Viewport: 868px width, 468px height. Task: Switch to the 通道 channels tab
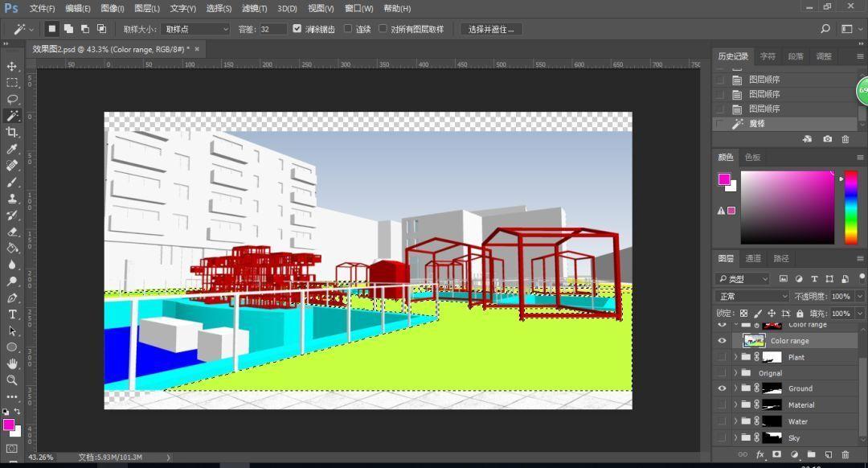tap(753, 258)
